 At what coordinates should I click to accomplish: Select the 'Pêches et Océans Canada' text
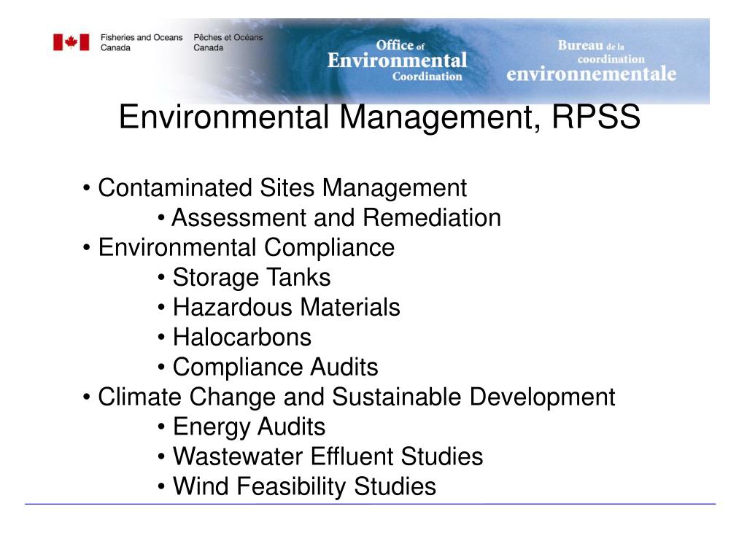pyautogui.click(x=228, y=42)
